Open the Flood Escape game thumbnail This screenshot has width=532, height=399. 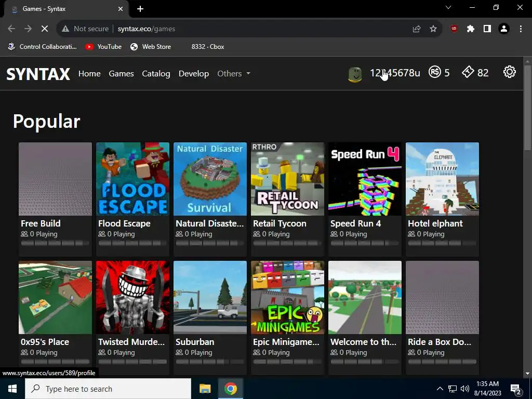click(132, 179)
